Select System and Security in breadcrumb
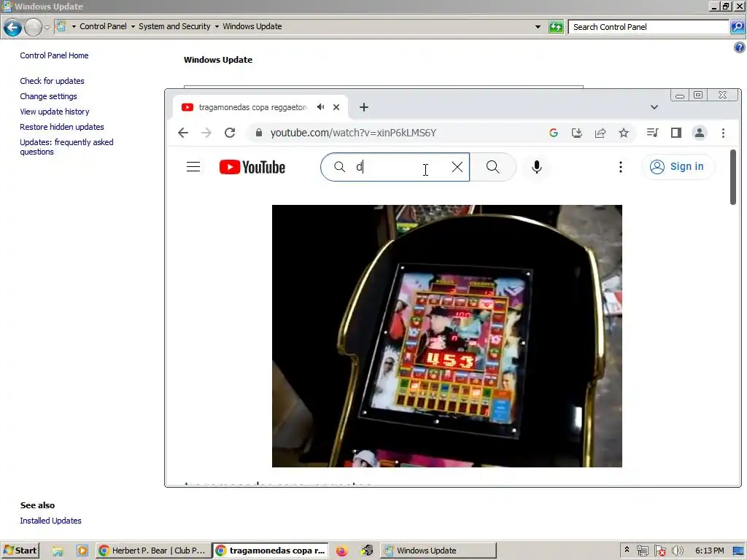Viewport: 747px width, 560px height. coord(174,27)
